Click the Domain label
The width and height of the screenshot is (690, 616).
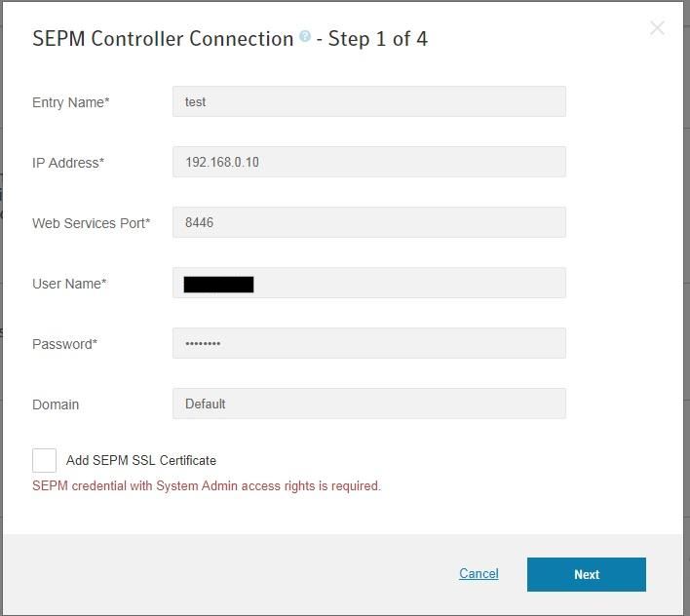click(x=56, y=404)
